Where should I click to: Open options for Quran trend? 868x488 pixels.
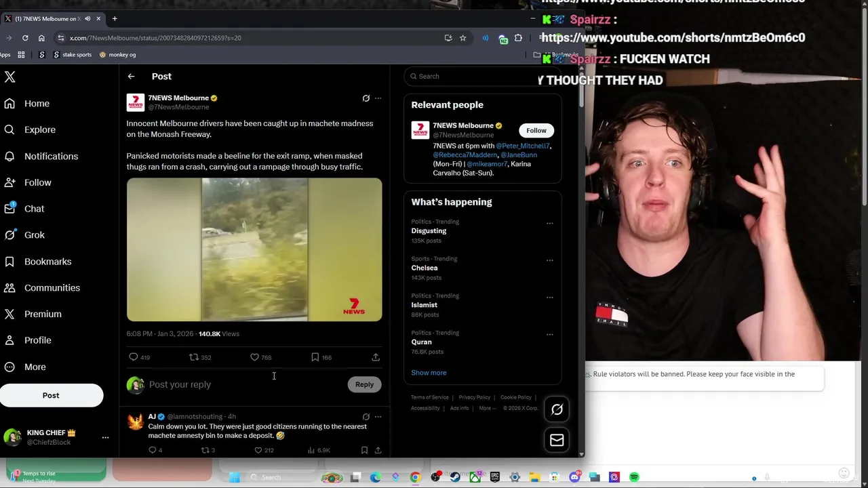[550, 334]
